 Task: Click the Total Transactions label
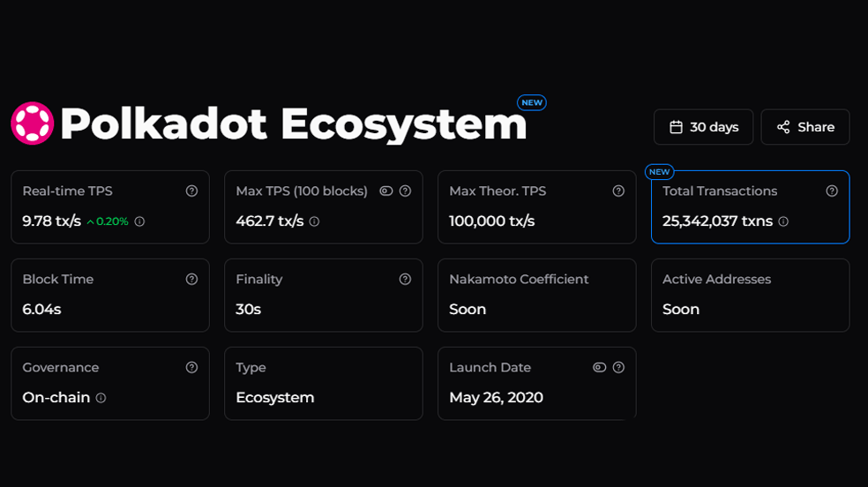point(720,191)
